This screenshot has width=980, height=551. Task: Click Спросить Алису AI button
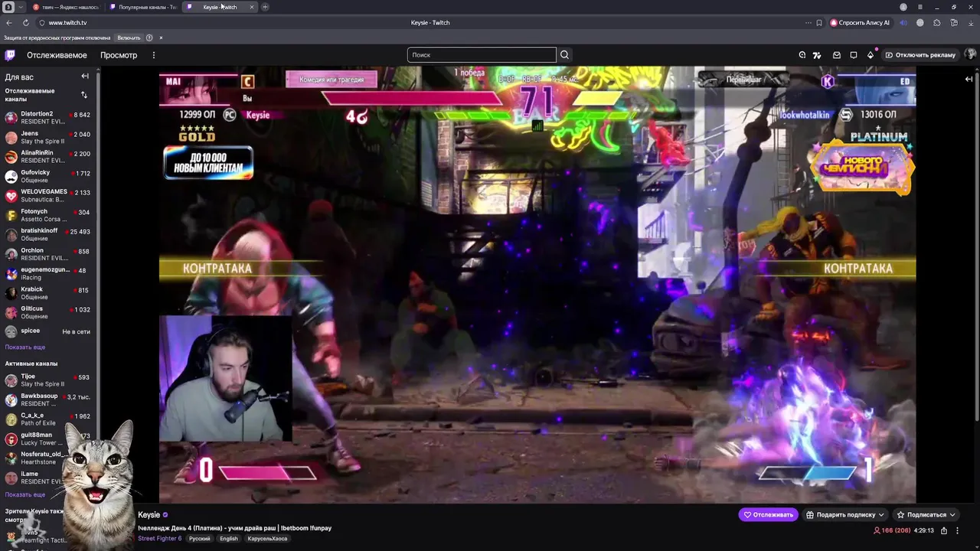860,23
